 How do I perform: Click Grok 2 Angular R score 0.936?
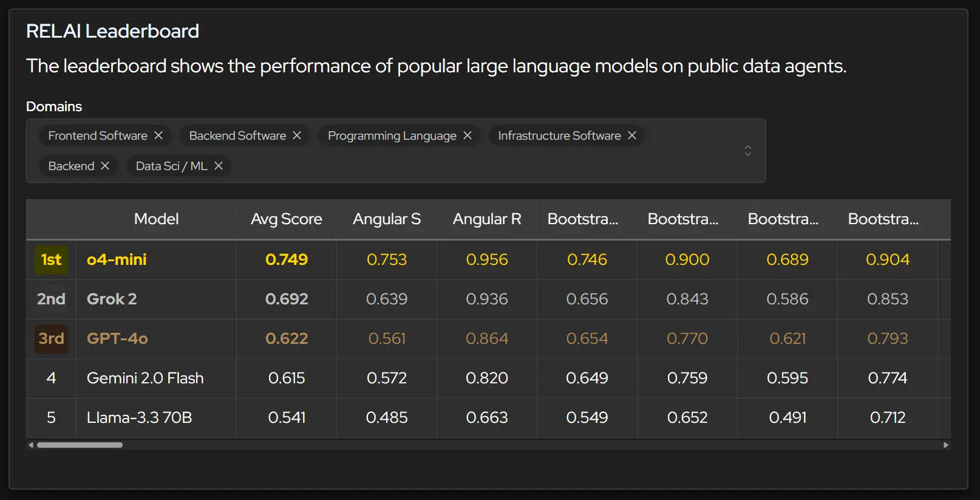(x=487, y=299)
